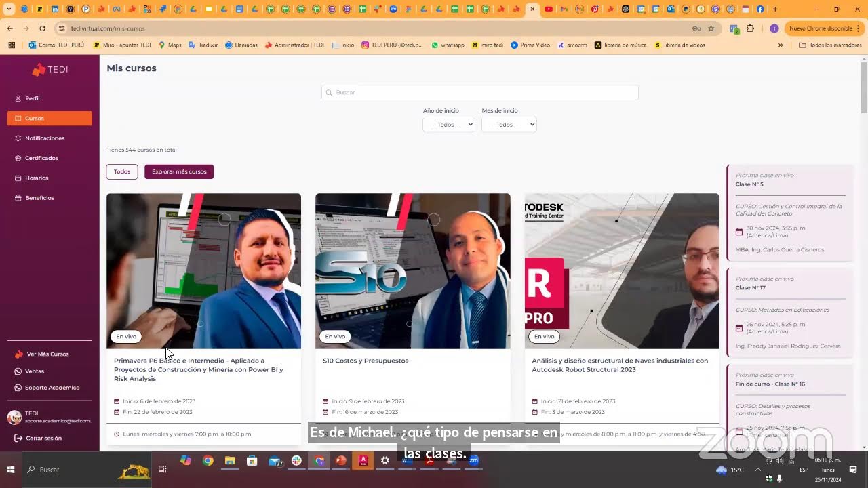Open Fin de curso - Clase N° 16 card

[x=790, y=407]
